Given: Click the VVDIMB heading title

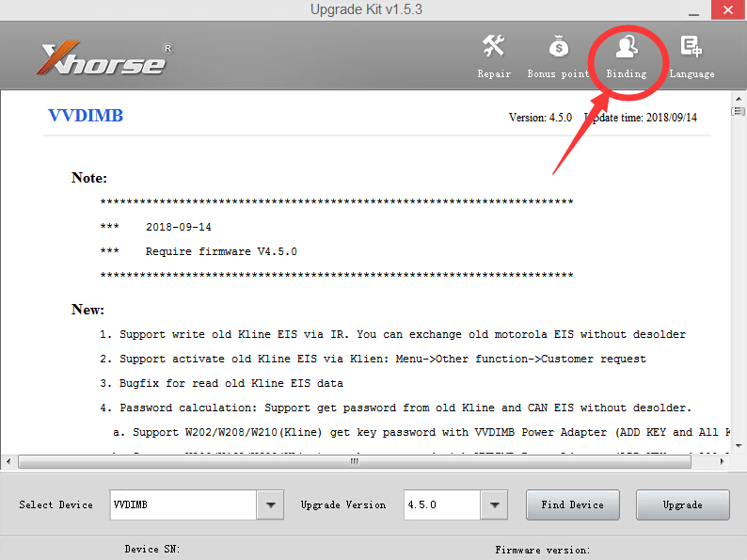Looking at the screenshot, I should tap(86, 116).
